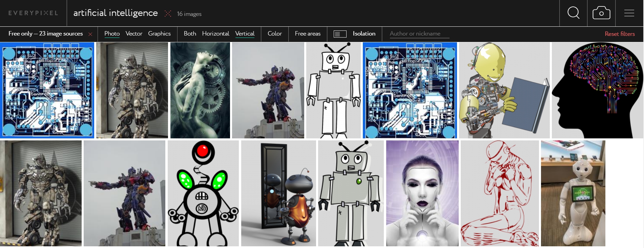
Task: Open search by image camera icon
Action: click(x=601, y=13)
